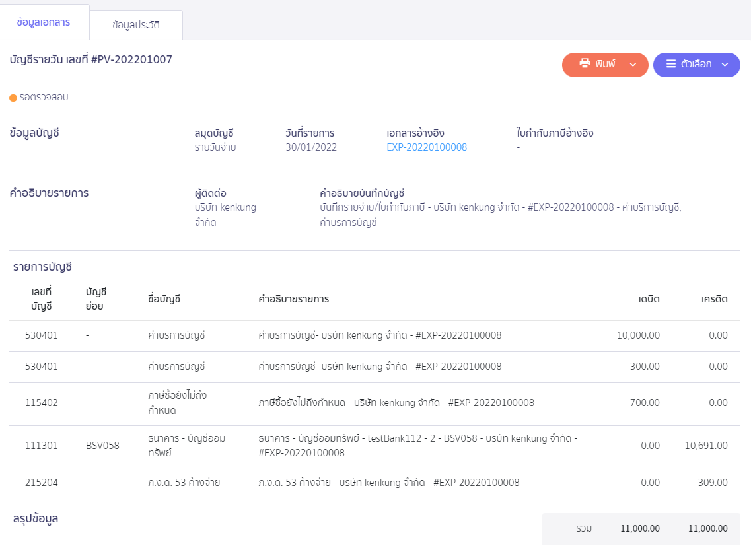The height and width of the screenshot is (560, 751).
Task: Click the รายวันจ่าย journal book value
Action: [x=215, y=147]
